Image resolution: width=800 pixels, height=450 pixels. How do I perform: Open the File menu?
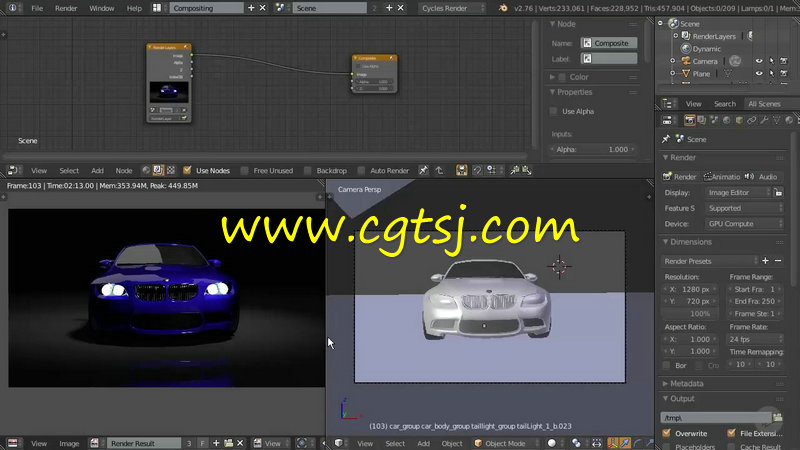(37, 8)
